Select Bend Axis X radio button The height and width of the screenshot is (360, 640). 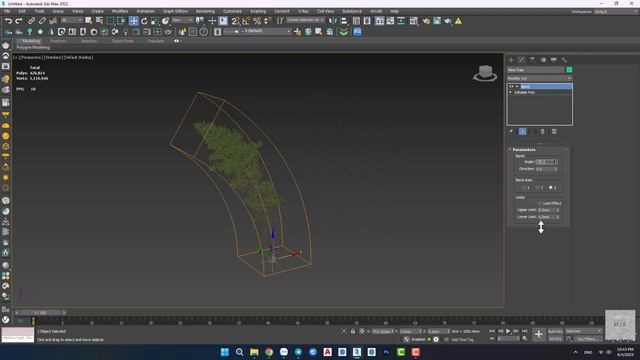(x=524, y=187)
